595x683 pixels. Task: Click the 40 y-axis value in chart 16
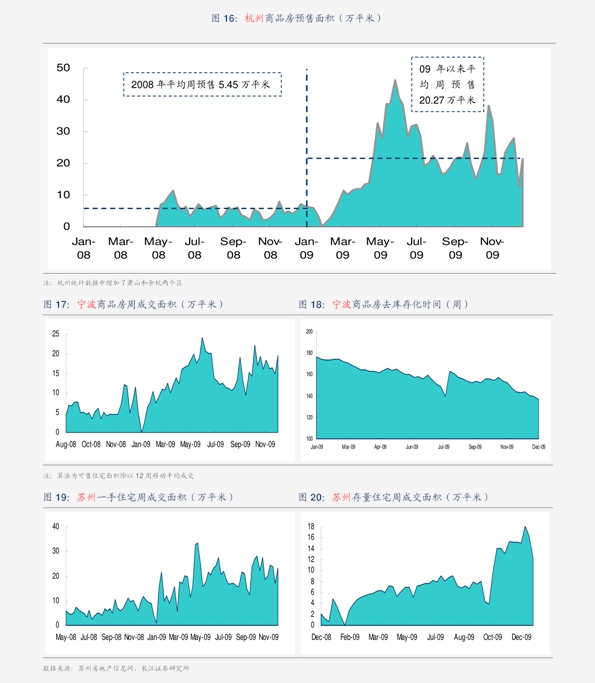pyautogui.click(x=63, y=99)
